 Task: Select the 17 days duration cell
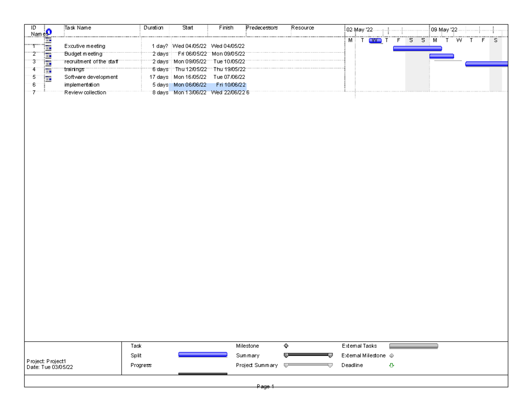pyautogui.click(x=159, y=77)
